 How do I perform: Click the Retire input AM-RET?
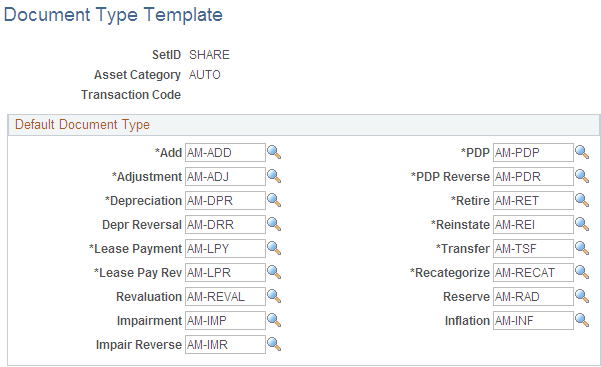[x=533, y=201]
